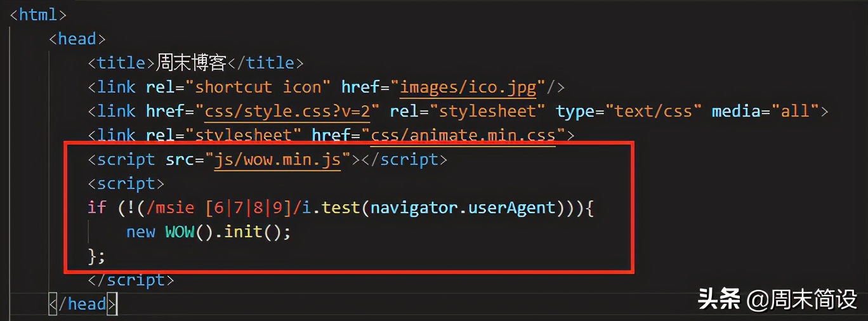Image resolution: width=868 pixels, height=321 pixels.
Task: Follow the images/ico.jpg path link
Action: coord(468,86)
